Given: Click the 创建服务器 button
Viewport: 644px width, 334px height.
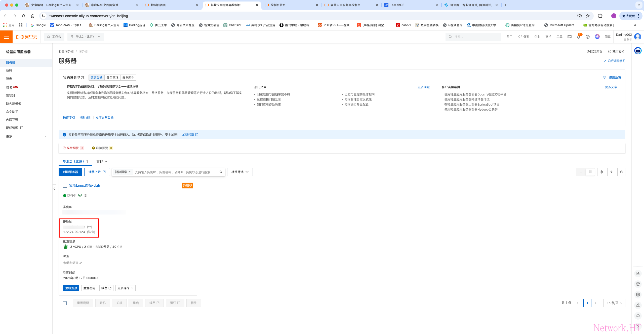Looking at the screenshot, I should coord(70,172).
